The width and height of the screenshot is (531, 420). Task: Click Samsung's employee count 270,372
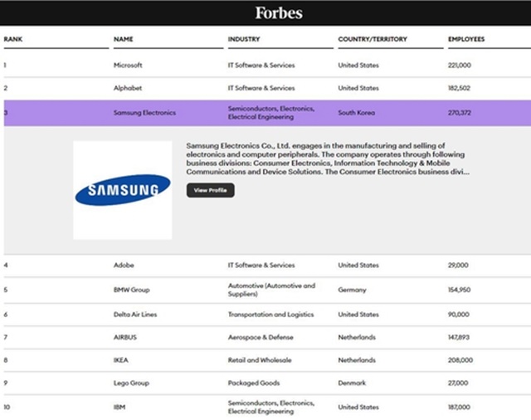pyautogui.click(x=459, y=113)
